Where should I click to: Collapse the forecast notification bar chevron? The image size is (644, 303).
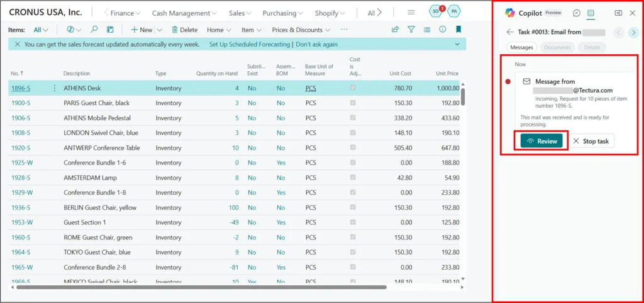tap(457, 45)
